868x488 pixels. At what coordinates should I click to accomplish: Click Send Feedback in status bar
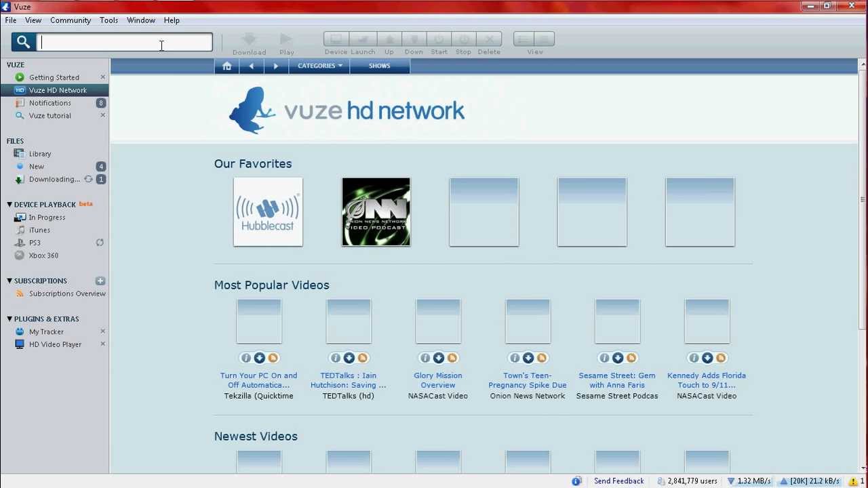tap(618, 481)
